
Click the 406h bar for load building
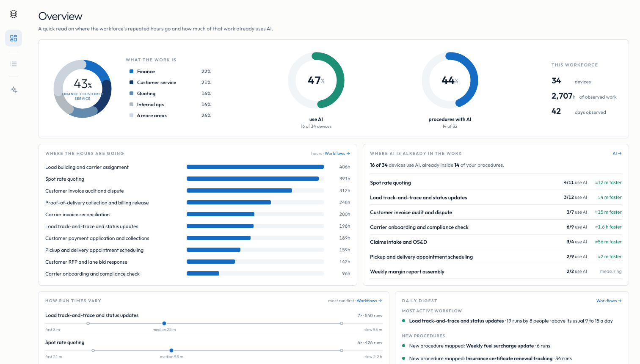point(255,167)
